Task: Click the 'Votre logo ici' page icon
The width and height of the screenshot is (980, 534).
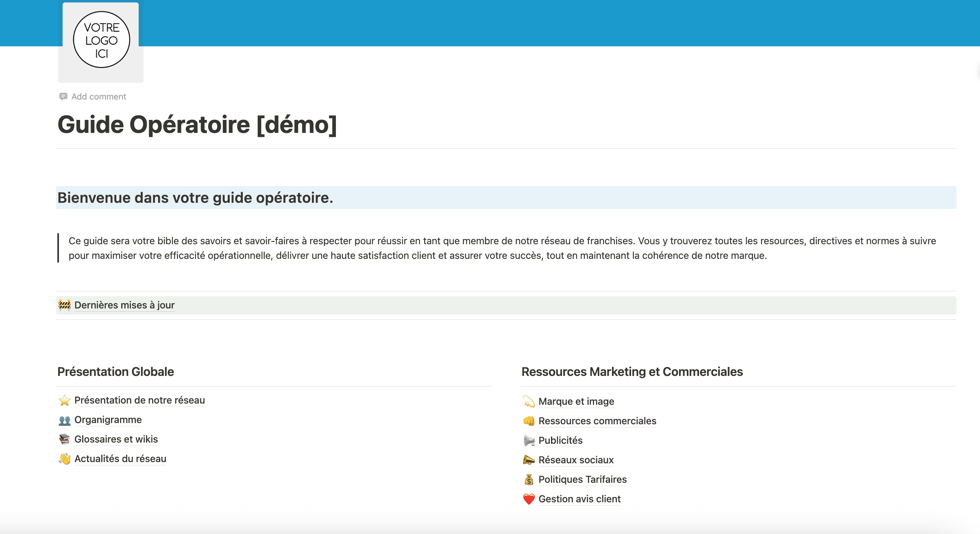Action: pyautogui.click(x=101, y=41)
